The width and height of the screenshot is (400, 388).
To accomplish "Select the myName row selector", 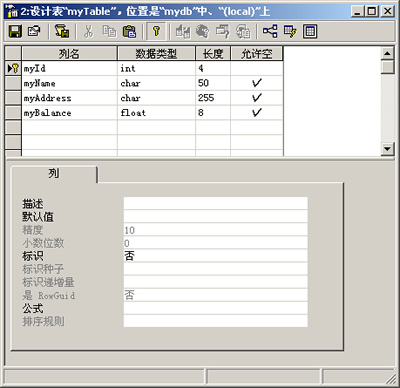I will click(13, 83).
